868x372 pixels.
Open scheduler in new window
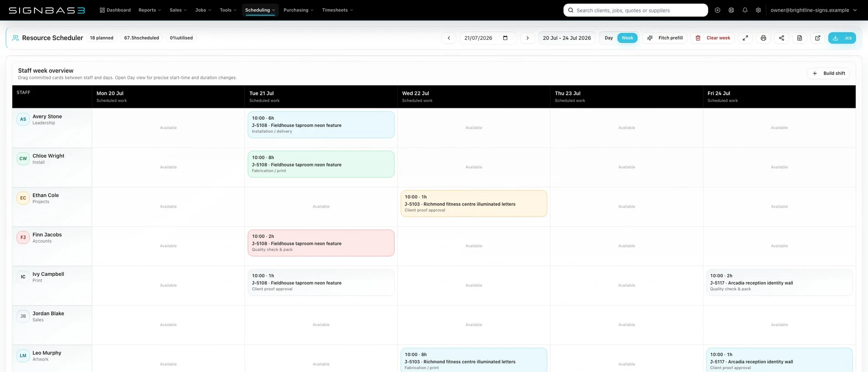818,38
